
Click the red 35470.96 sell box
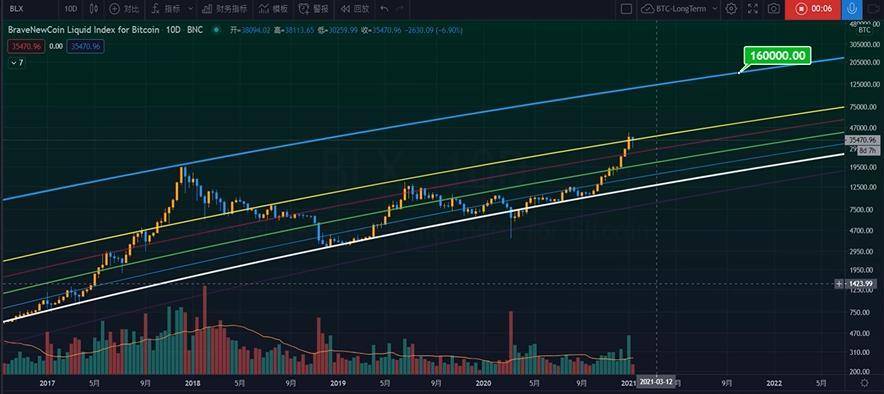25,47
